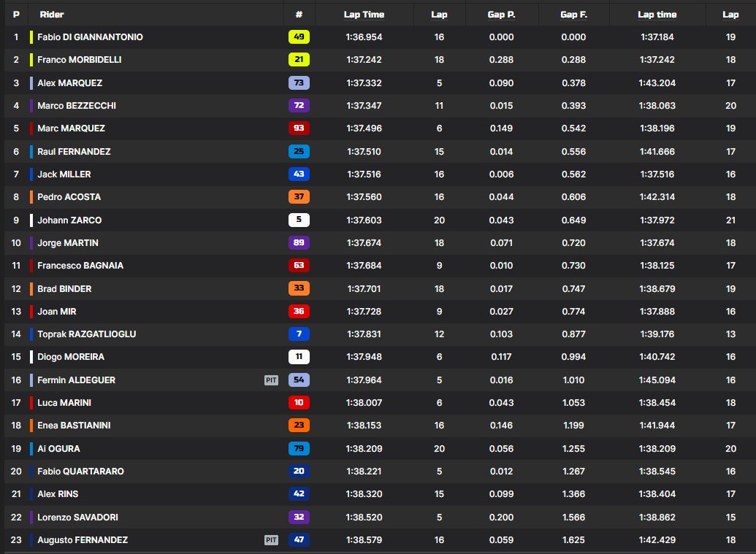756x554 pixels.
Task: Click the Gap P. column header
Action: pos(501,15)
